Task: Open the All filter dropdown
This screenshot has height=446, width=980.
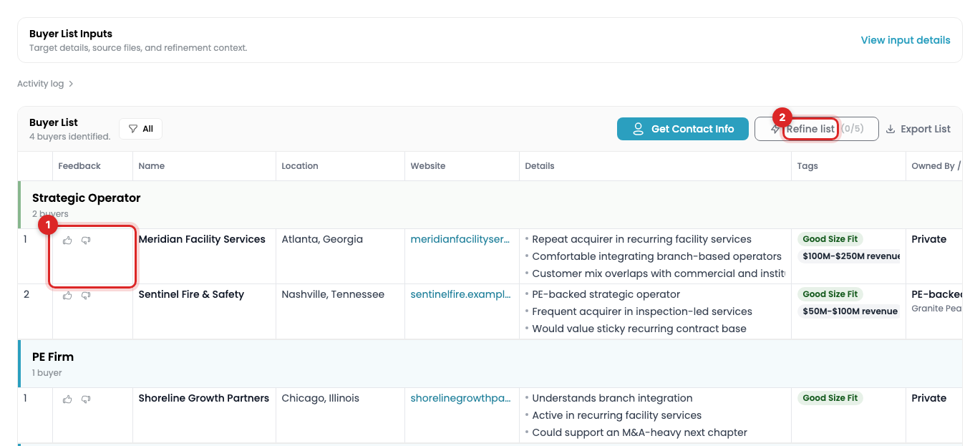Action: pyautogui.click(x=140, y=129)
